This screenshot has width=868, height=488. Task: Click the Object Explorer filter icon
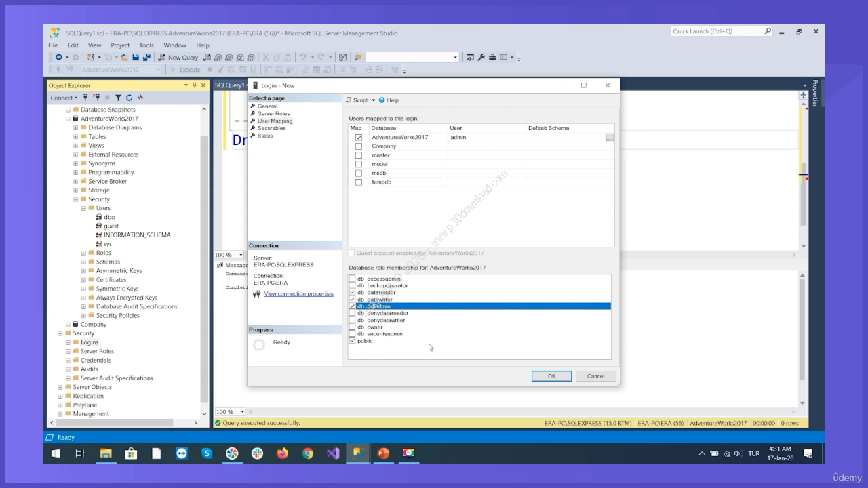coord(118,98)
